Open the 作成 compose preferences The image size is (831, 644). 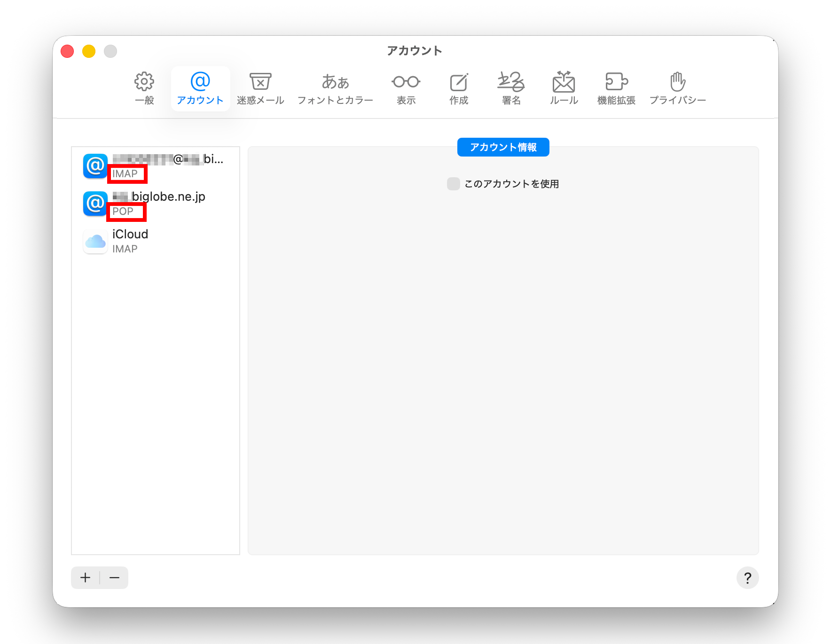459,89
